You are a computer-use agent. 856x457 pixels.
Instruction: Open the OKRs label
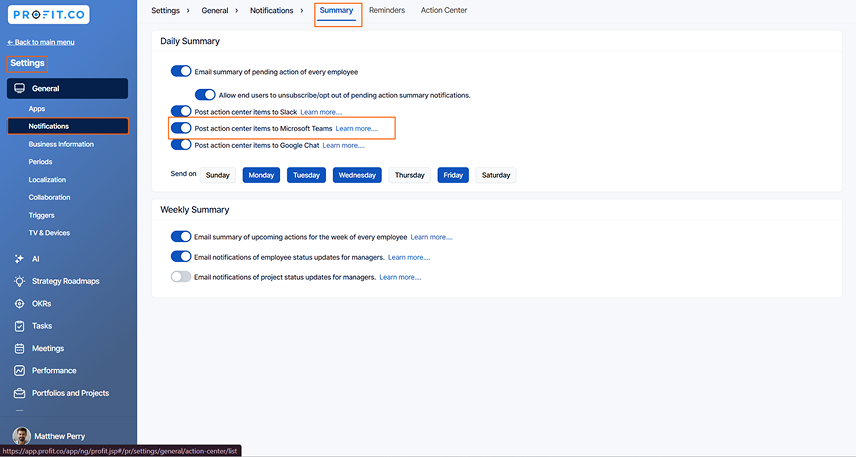41,304
